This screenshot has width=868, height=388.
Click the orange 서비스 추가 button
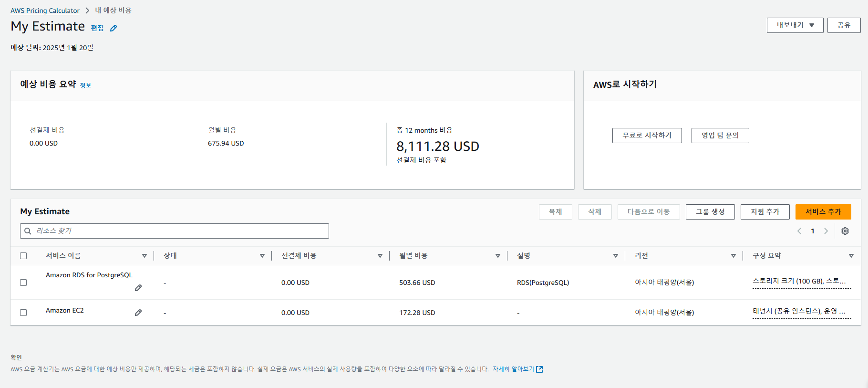823,212
